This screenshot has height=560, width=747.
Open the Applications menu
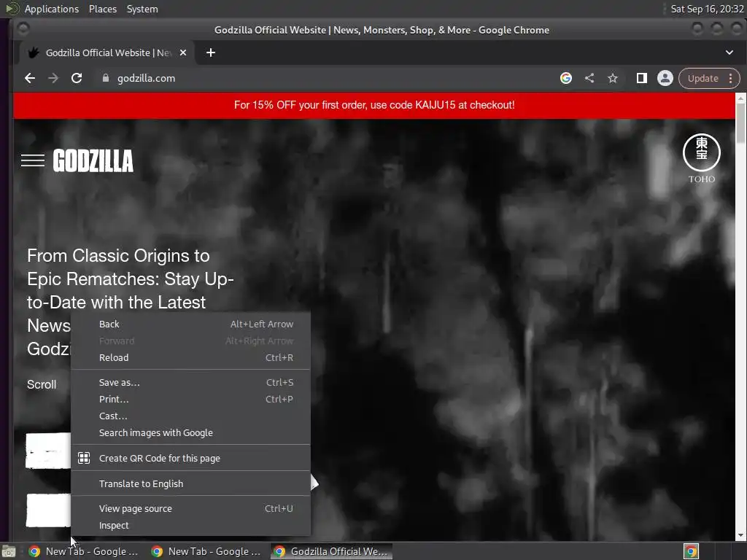coord(52,9)
